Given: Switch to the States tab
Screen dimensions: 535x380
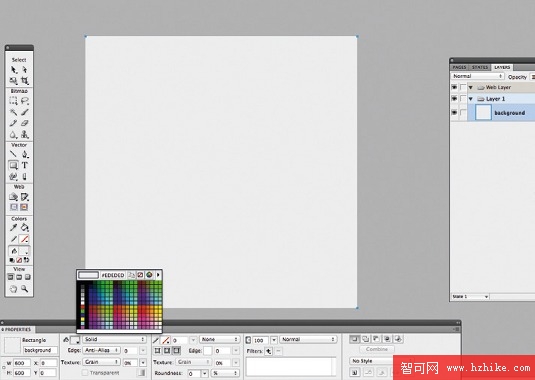Looking at the screenshot, I should 480,67.
